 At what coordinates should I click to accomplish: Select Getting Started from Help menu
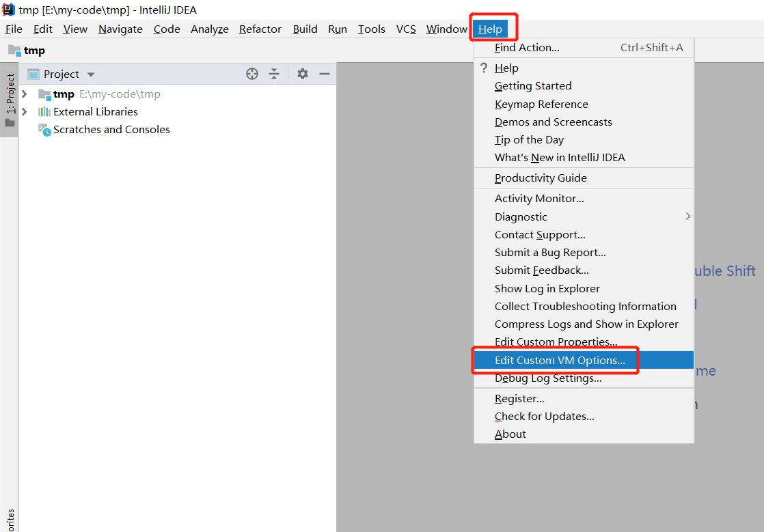[584, 86]
